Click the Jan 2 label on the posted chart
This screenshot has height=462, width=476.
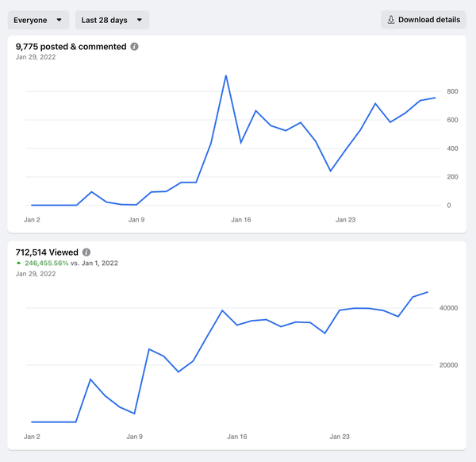tap(32, 220)
